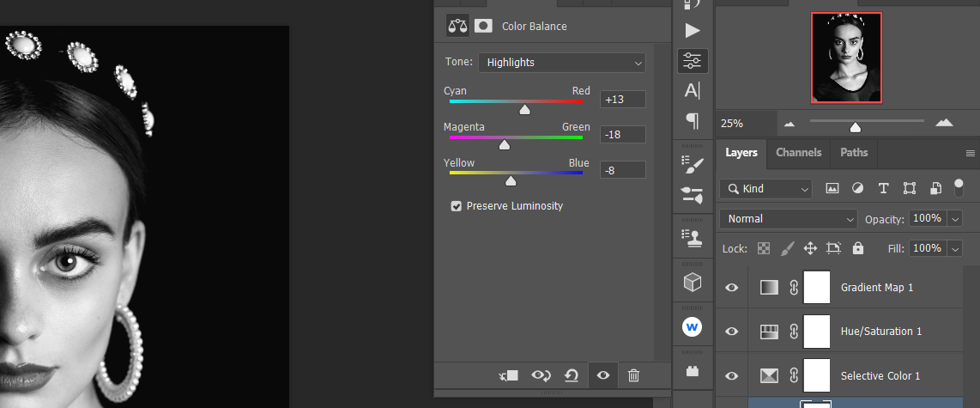Click the Color Balance adjustment scales icon
The width and height of the screenshot is (980, 408).
tap(457, 26)
